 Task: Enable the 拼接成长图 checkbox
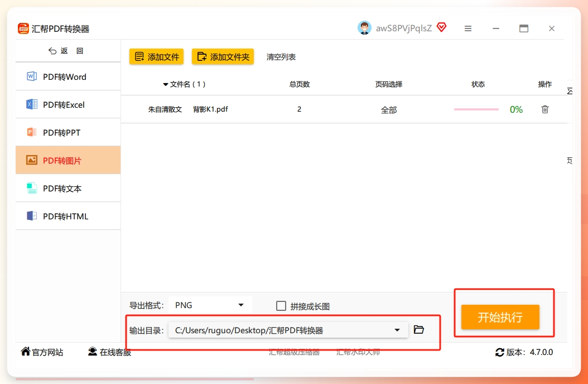point(281,306)
